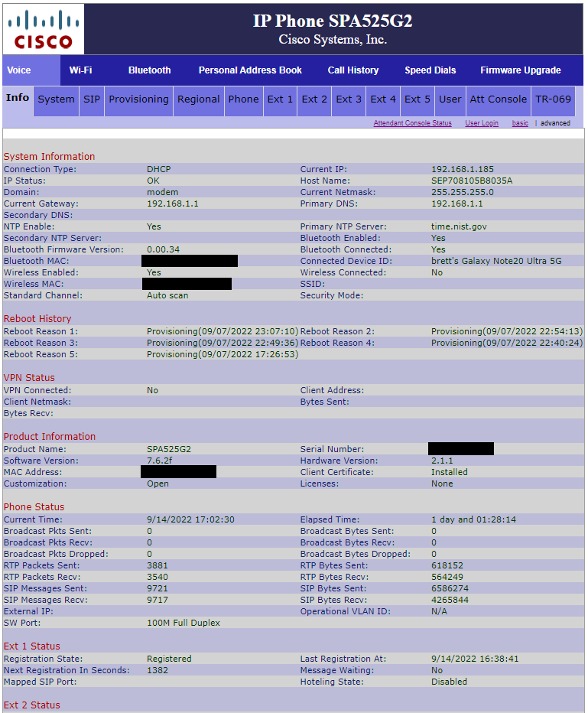Click Reboot Reason 2 Provisioning 22:54:13 entry
This screenshot has width=588, height=713.
coord(507,331)
